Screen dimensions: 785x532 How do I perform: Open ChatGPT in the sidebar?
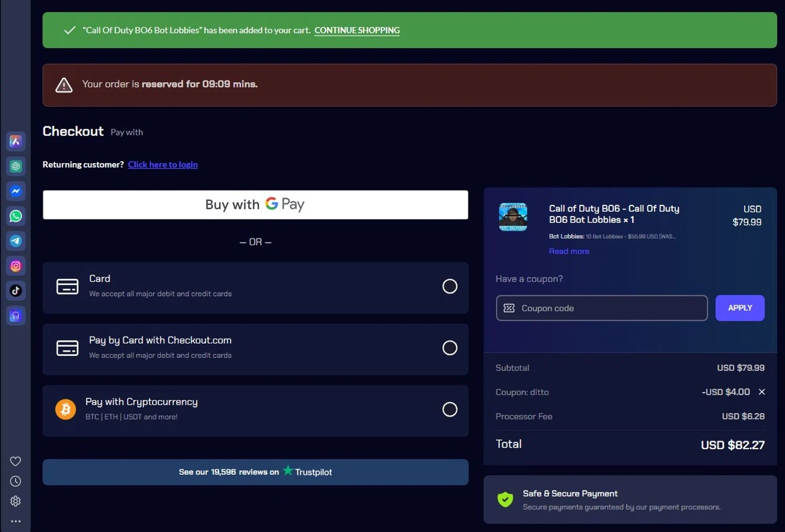16,166
